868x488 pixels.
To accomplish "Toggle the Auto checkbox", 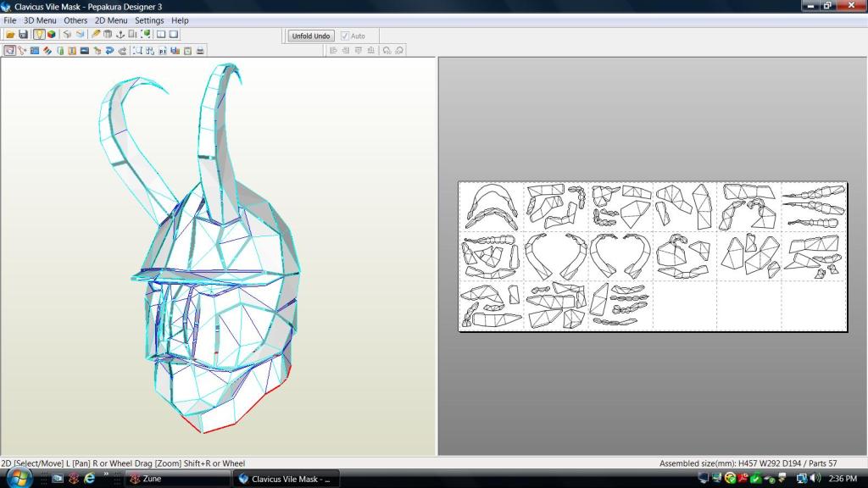I will coord(345,36).
